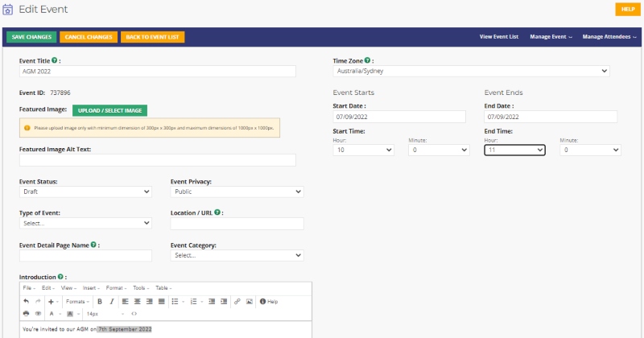Click the orange HELP button
Image resolution: width=644 pixels, height=338 pixels.
pyautogui.click(x=628, y=9)
